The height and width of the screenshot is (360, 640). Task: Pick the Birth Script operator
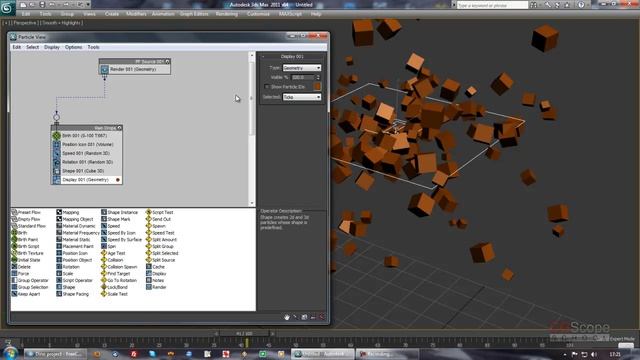pos(25,246)
